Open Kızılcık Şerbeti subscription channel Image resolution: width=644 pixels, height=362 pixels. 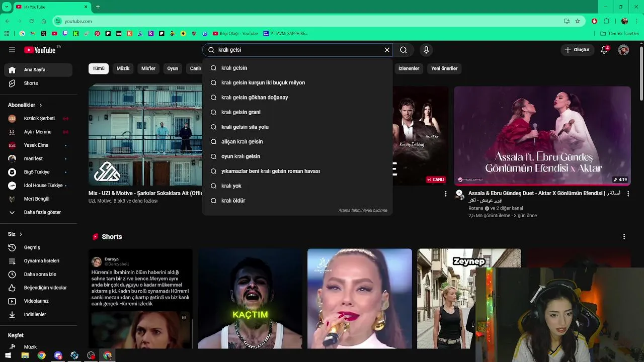point(38,118)
